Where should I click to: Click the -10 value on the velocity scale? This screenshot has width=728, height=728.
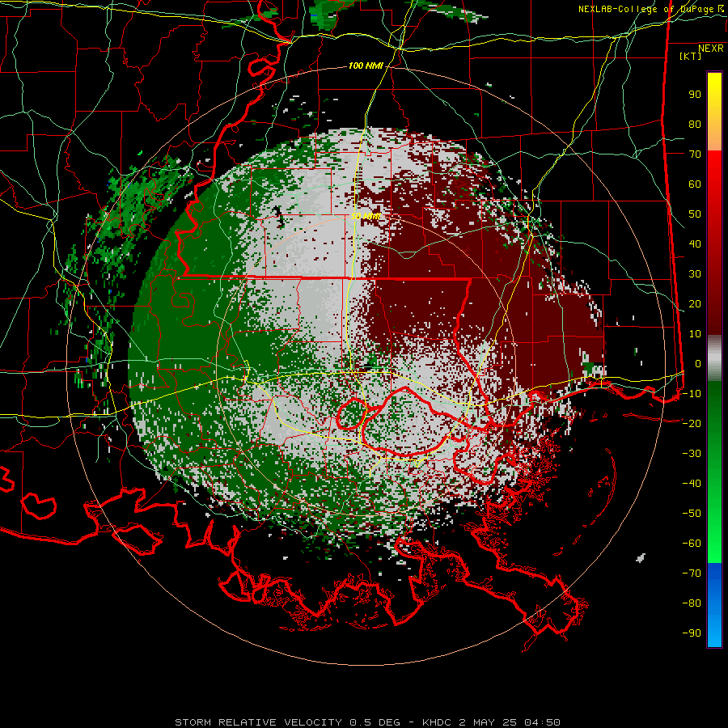[x=692, y=394]
